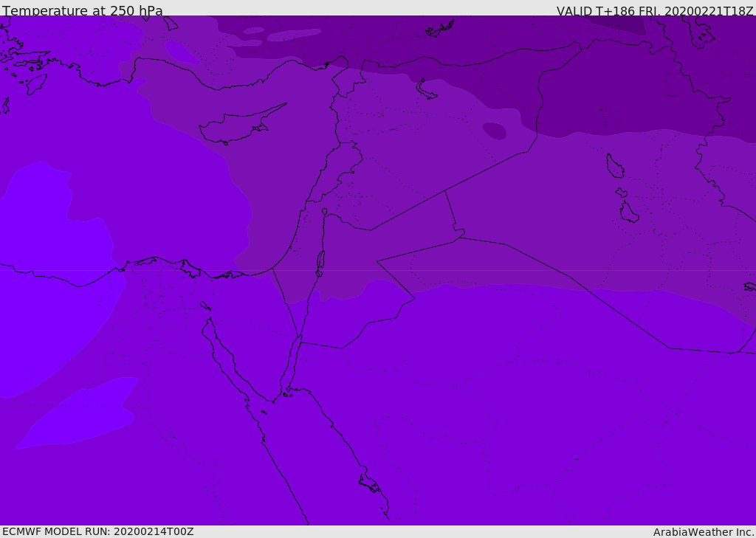Select the small lake outline northeast of Cyprus
This screenshot has height=538, width=756.
click(427, 89)
